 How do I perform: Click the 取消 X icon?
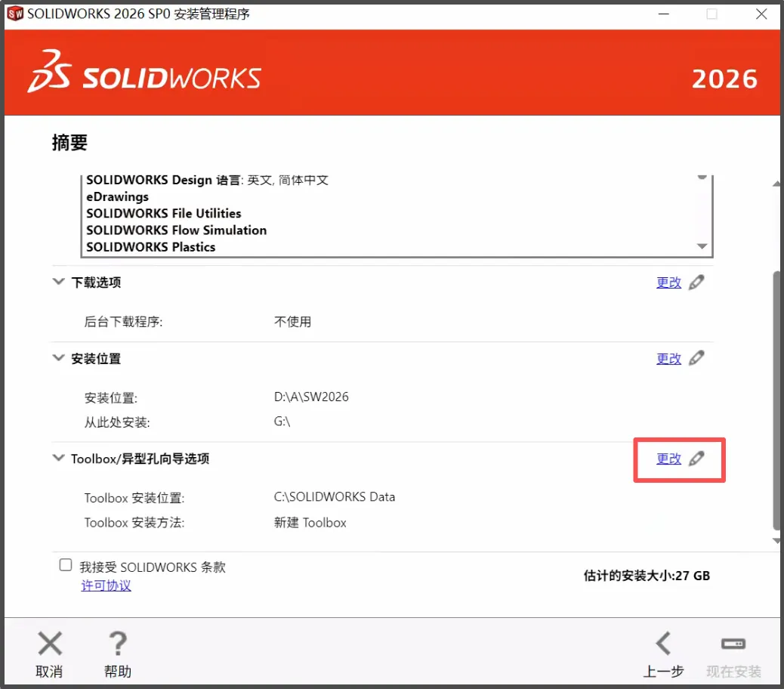50,644
